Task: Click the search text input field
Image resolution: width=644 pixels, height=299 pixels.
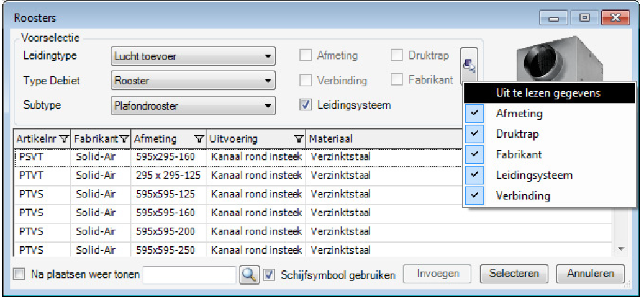Action: click(189, 274)
